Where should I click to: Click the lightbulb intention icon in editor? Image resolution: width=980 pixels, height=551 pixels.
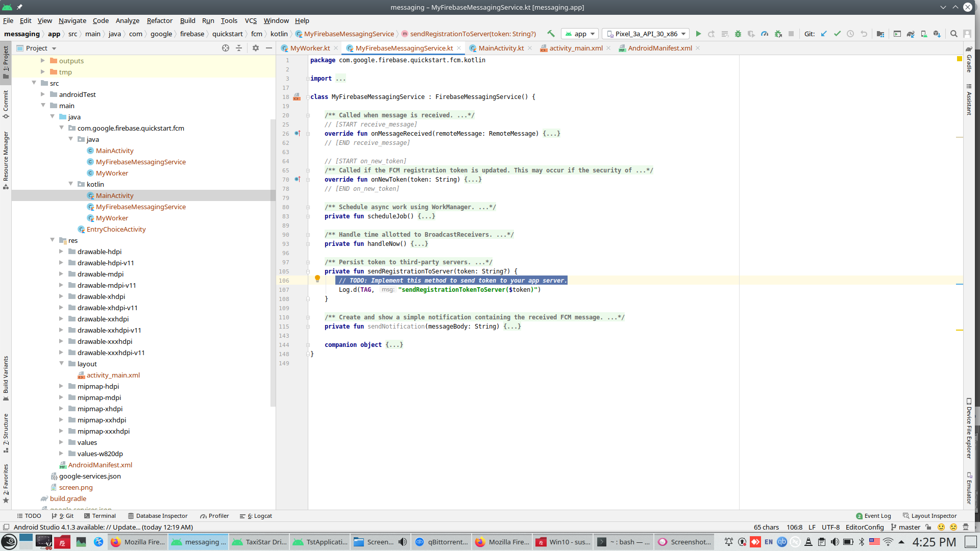click(317, 279)
